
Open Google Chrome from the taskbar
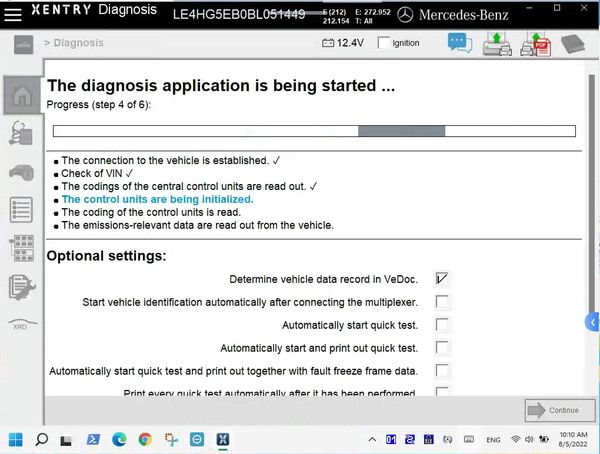point(145,439)
